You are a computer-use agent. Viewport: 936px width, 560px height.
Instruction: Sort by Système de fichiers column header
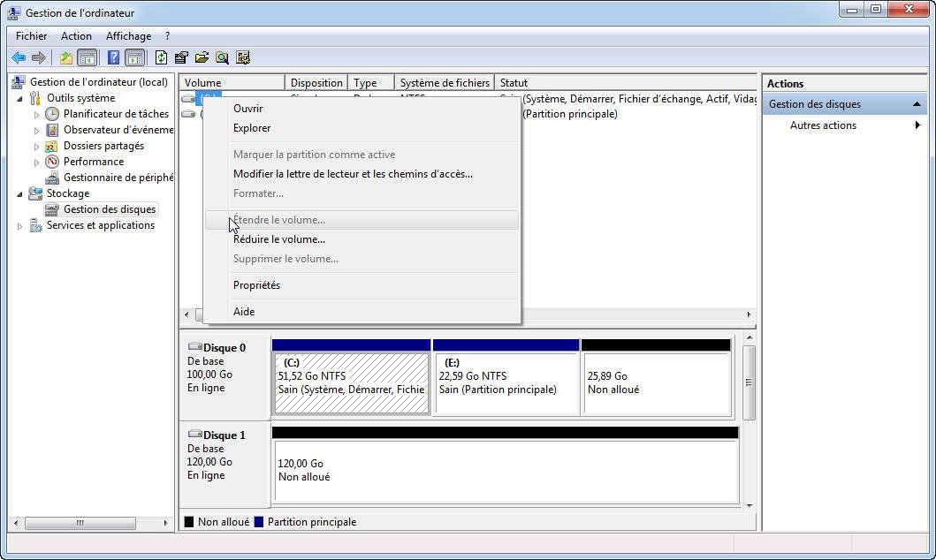click(x=445, y=83)
